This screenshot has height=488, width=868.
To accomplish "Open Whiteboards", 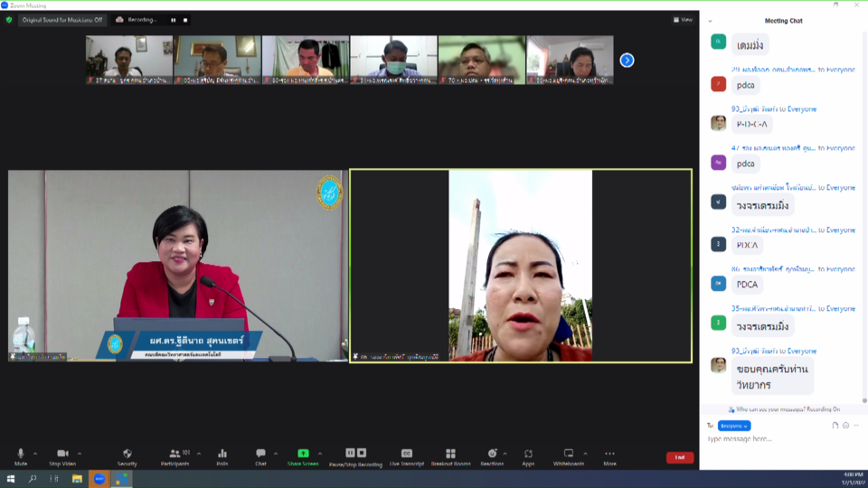I will (x=569, y=457).
